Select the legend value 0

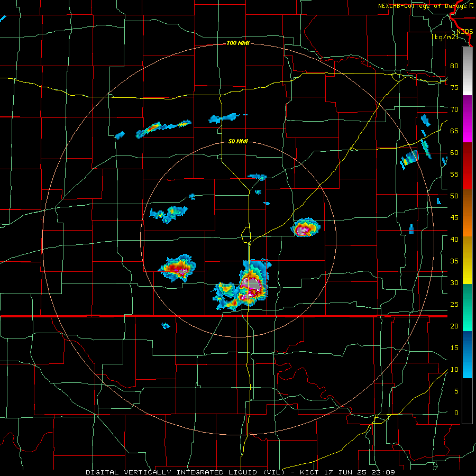(456, 413)
